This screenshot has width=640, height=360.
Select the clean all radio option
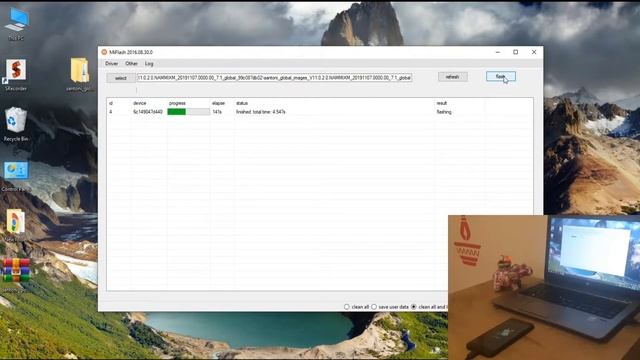pos(347,307)
